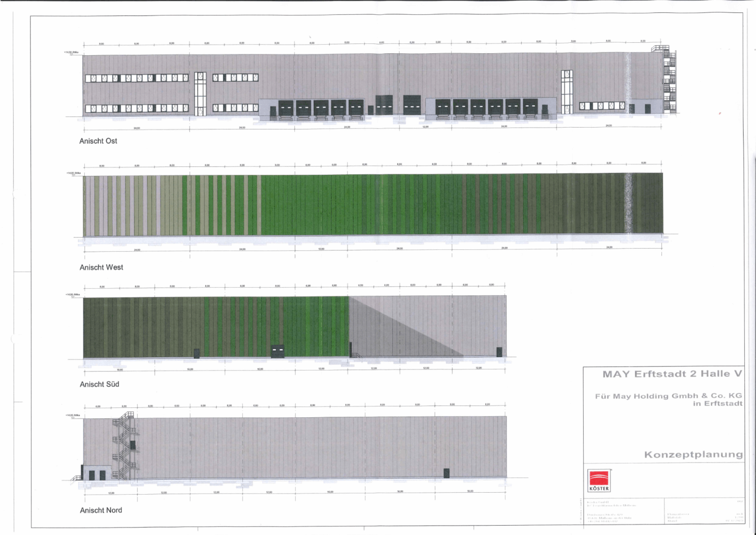
Task: Click 'Für May Holding GmbH & Co. KG' text
Action: pyautogui.click(x=668, y=396)
